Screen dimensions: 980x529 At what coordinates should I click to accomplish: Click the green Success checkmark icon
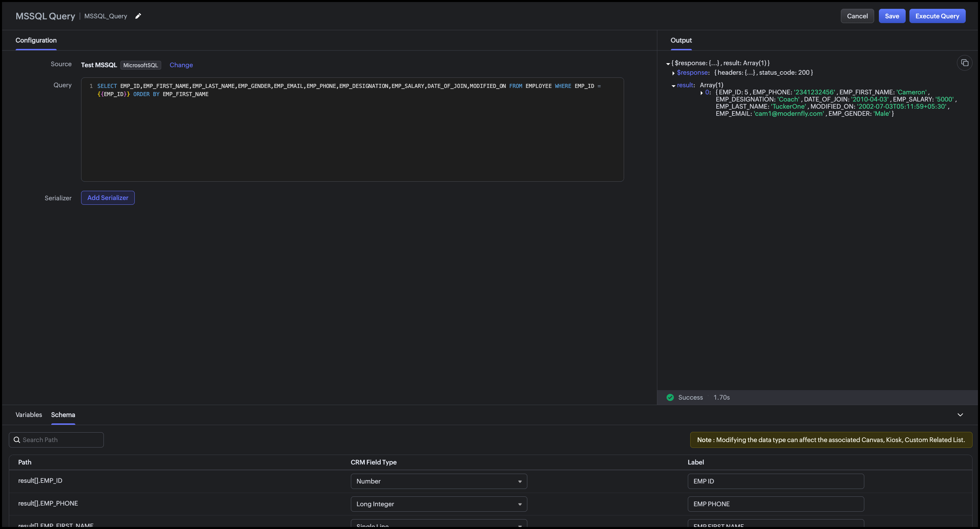670,397
